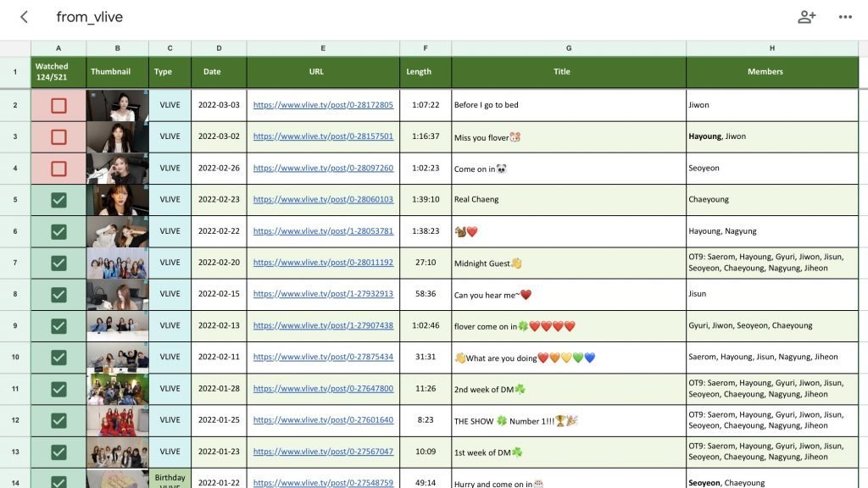The image size is (868, 488).
Task: Uncheck Watched box for Midnight Guest row
Action: pos(58,263)
